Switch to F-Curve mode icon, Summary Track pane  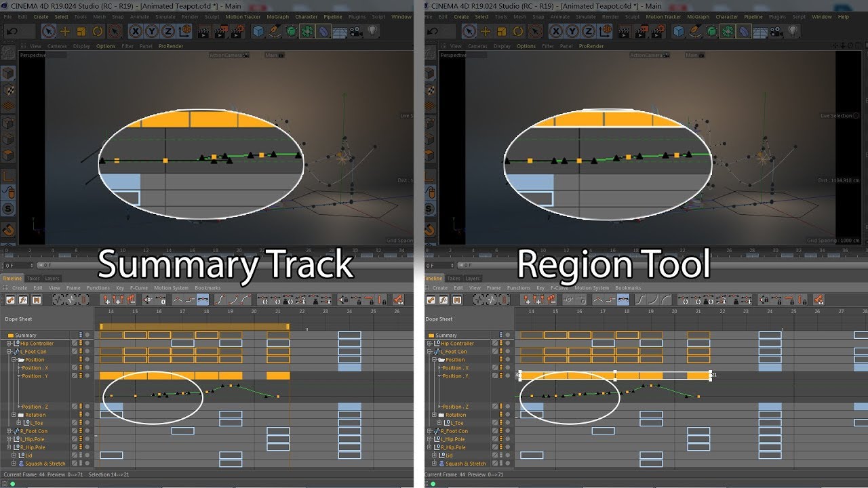click(24, 300)
